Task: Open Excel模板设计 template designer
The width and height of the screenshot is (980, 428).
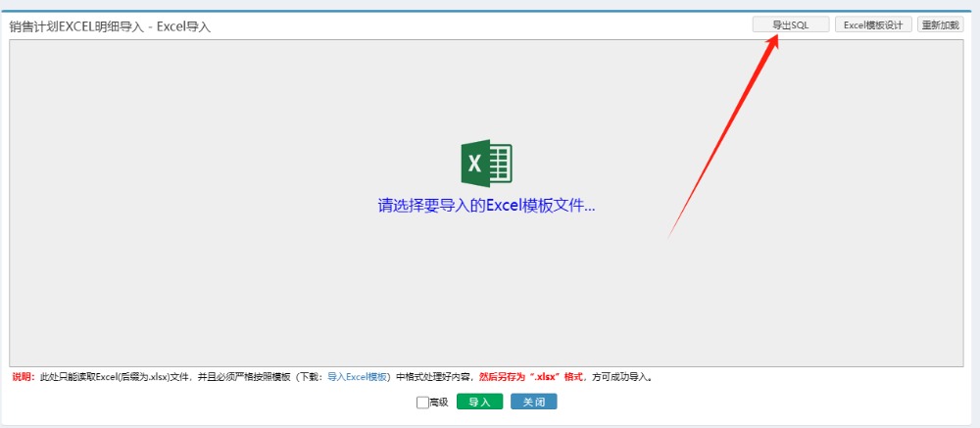Action: pos(873,25)
